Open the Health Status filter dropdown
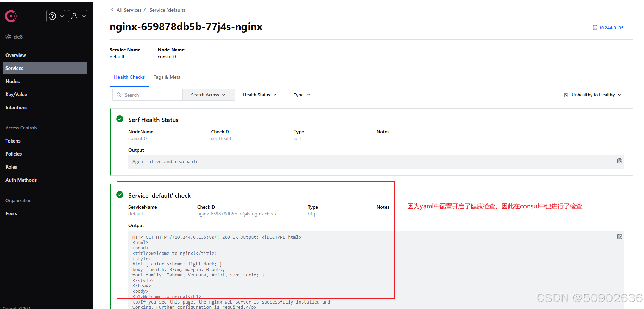Screen dimensions: 644x309 [x=259, y=95]
